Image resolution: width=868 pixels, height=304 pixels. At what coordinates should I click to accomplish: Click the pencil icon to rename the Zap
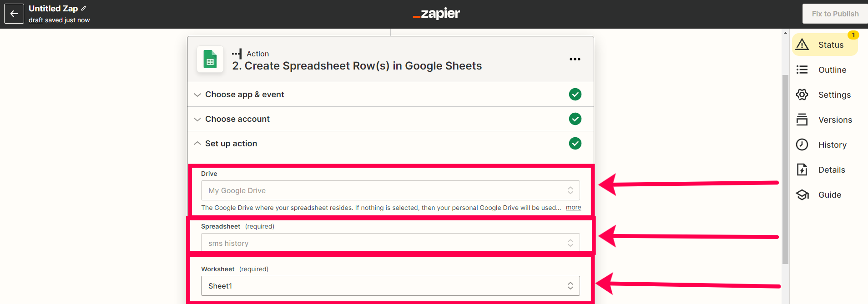point(84,8)
